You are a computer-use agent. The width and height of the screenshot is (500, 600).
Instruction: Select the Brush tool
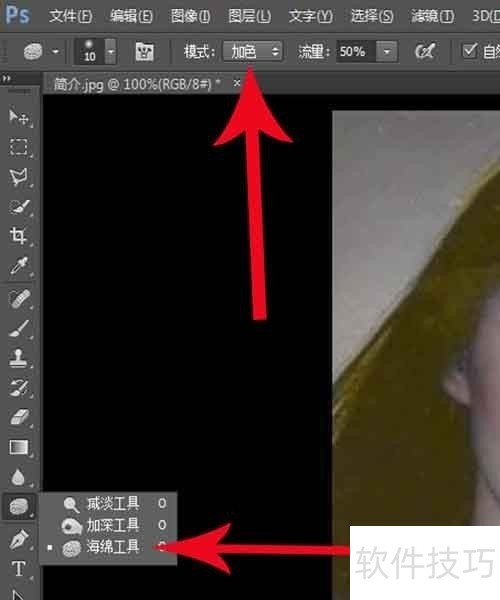pos(19,329)
